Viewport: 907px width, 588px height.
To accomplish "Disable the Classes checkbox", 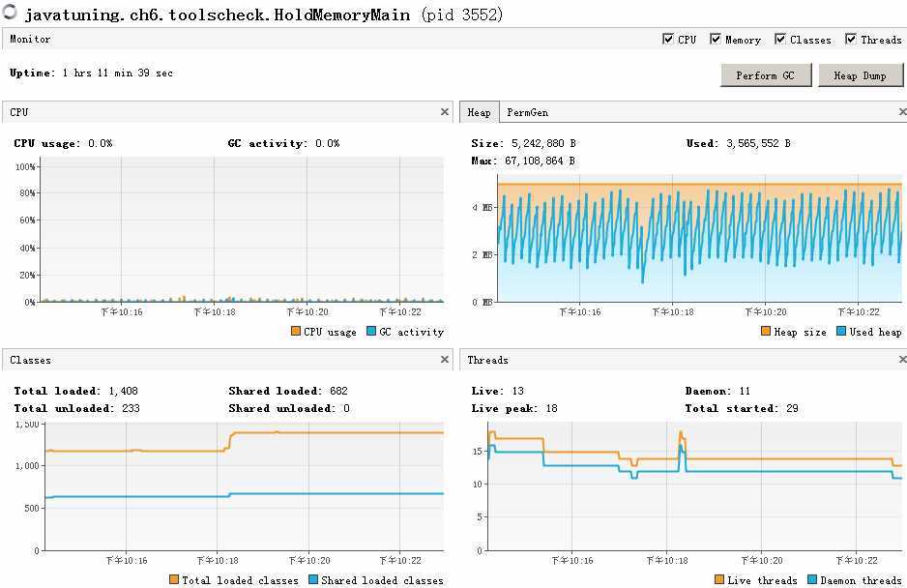I will 780,39.
